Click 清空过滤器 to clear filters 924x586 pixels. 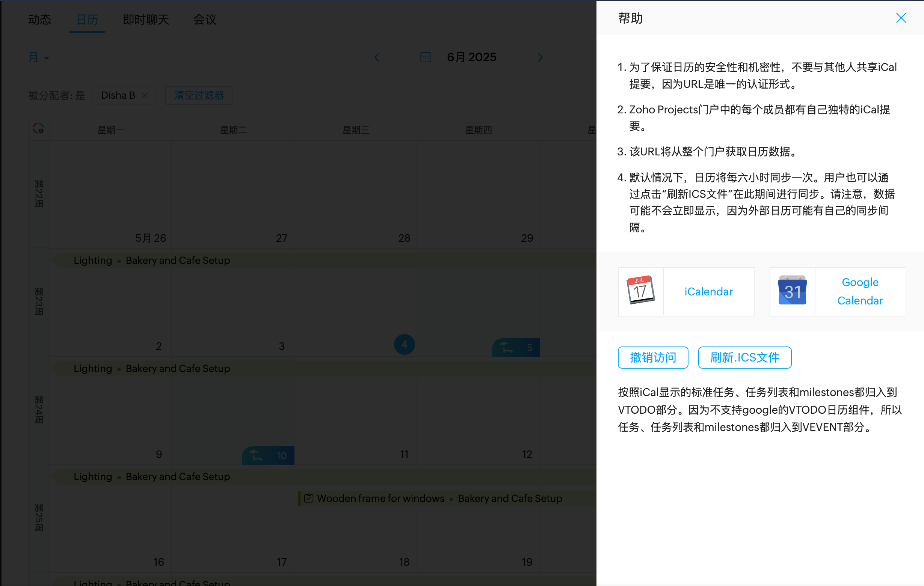[199, 95]
